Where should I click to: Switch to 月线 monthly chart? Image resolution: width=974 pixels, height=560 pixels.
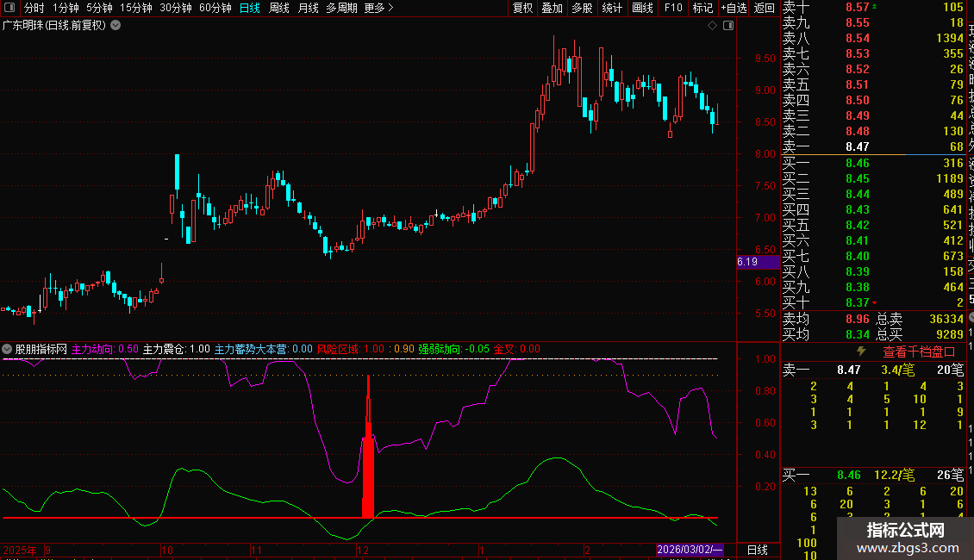[308, 8]
